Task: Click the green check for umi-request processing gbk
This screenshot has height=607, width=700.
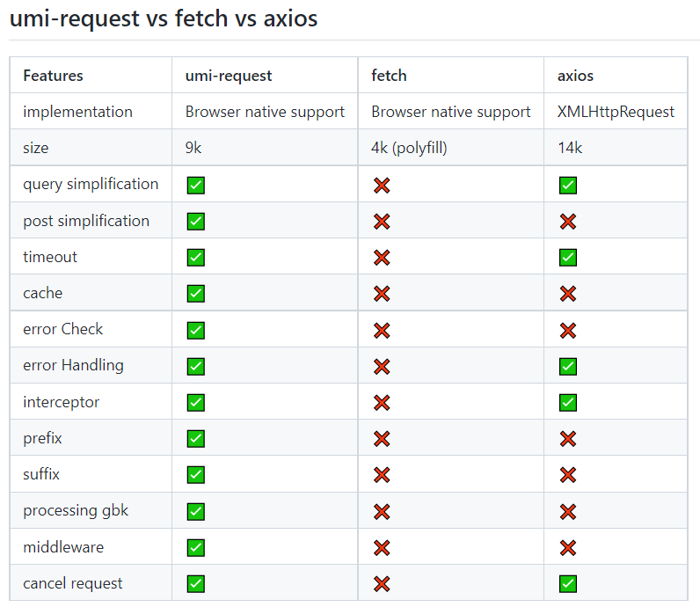Action: [x=195, y=512]
